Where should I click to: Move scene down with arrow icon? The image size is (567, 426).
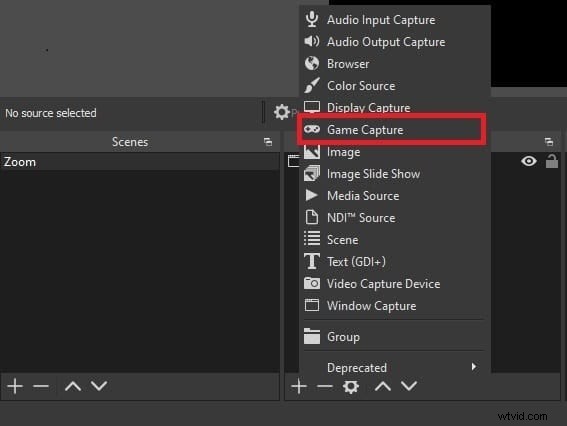(99, 386)
